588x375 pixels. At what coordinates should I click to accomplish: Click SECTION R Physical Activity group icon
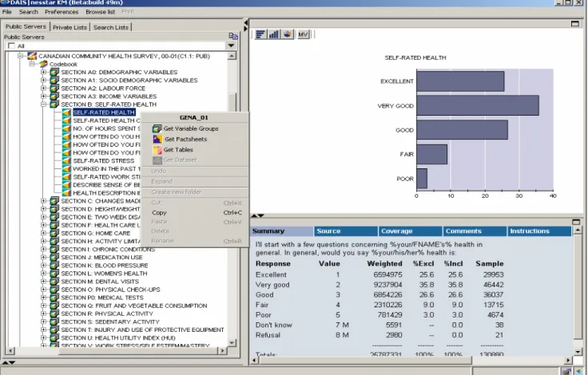pyautogui.click(x=54, y=314)
